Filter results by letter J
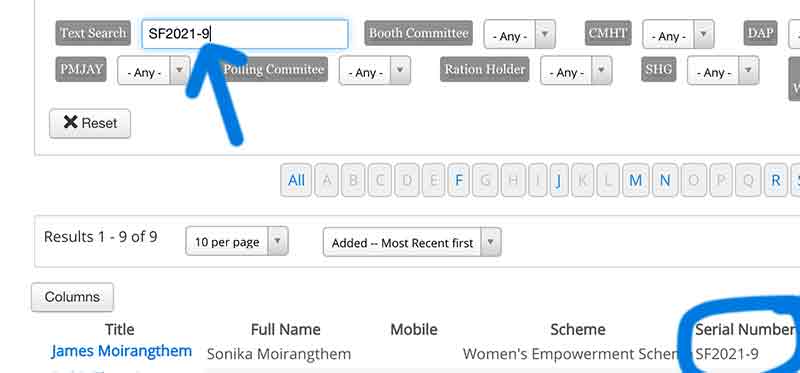This screenshot has width=800, height=373. click(559, 180)
